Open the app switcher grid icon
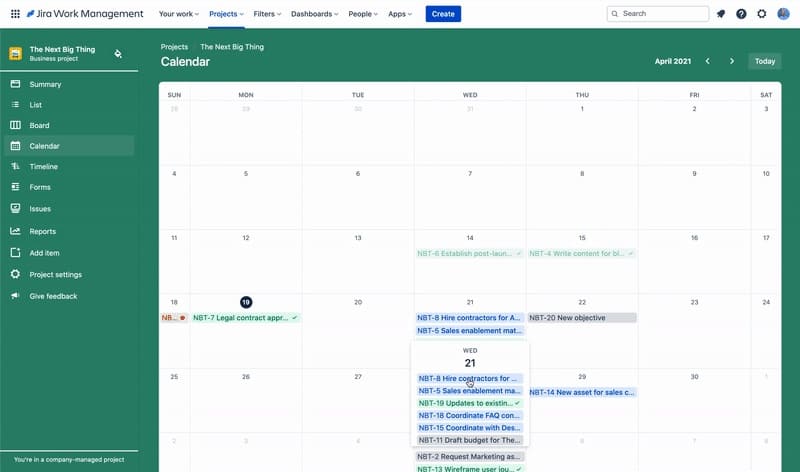Image resolution: width=800 pixels, height=472 pixels. pos(15,14)
